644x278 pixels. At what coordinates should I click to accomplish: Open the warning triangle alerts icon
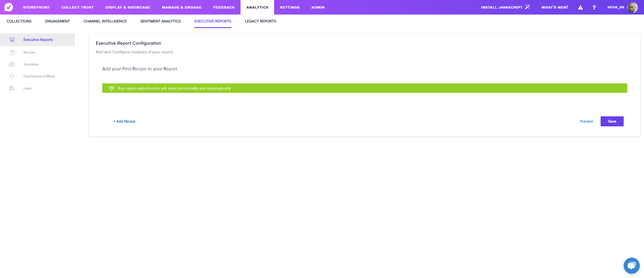point(580,7)
